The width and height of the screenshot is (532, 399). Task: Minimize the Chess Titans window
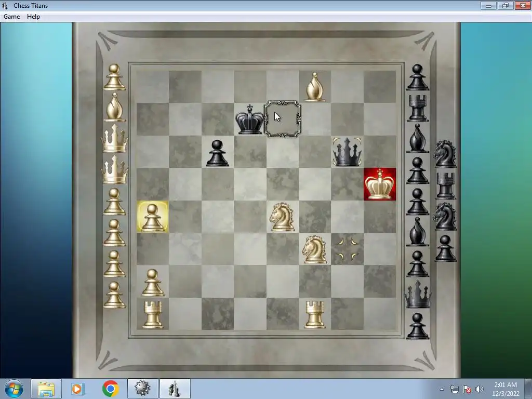click(488, 5)
